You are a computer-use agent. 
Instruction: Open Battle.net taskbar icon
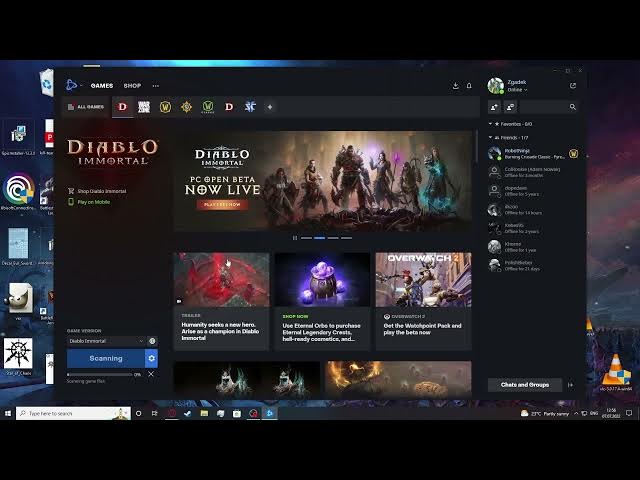tap(269, 413)
